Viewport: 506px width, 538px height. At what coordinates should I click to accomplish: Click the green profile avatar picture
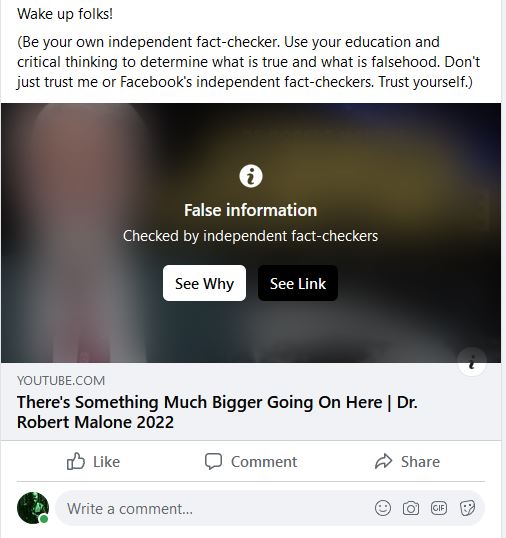(33, 508)
